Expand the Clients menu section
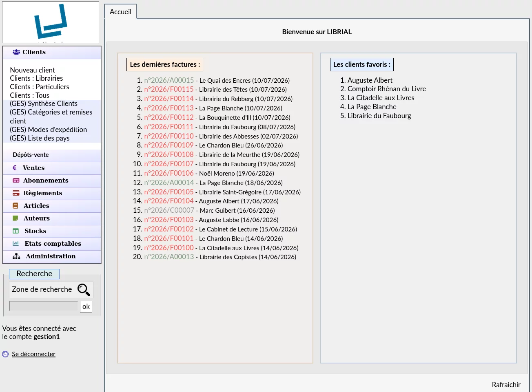 (52, 52)
